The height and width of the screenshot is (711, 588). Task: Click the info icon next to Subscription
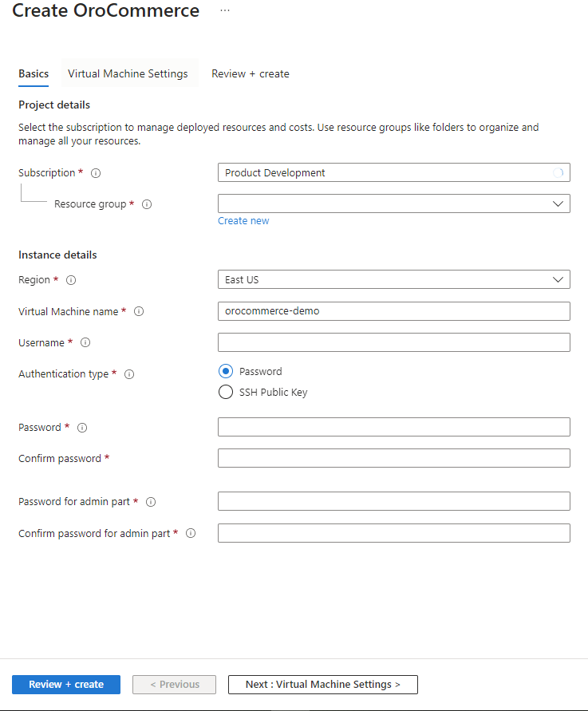tap(96, 173)
